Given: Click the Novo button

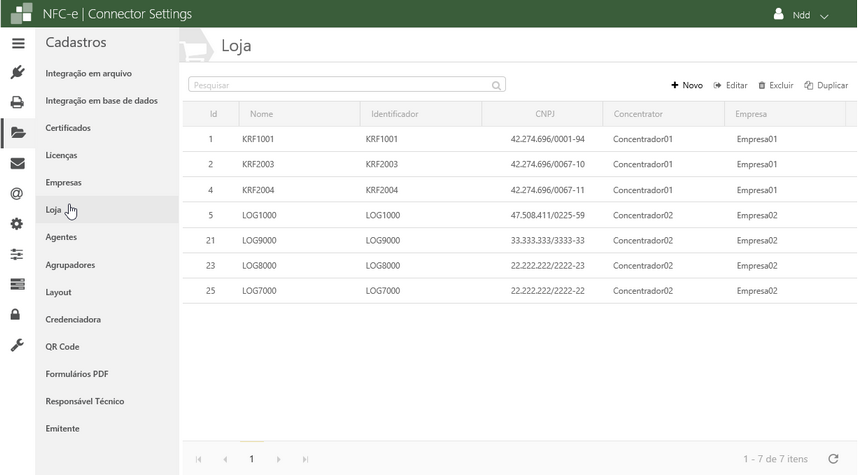Looking at the screenshot, I should click(687, 86).
